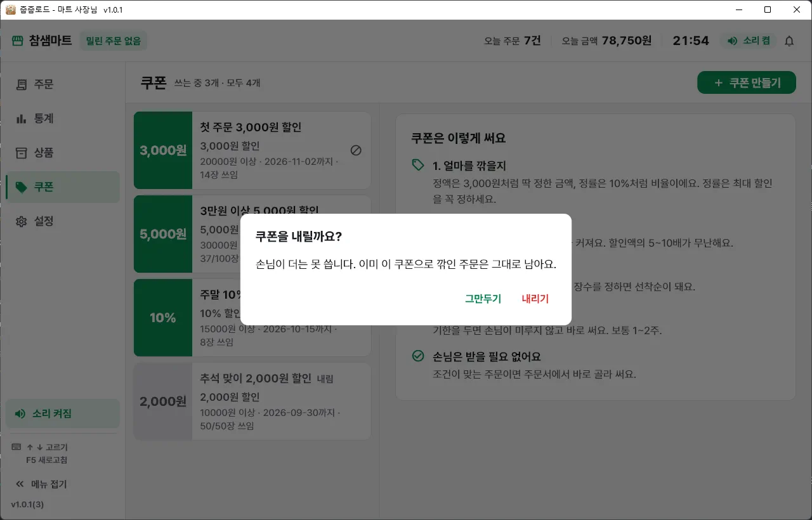Select 쿠폰 in the sidebar
812x520 pixels.
coord(62,187)
